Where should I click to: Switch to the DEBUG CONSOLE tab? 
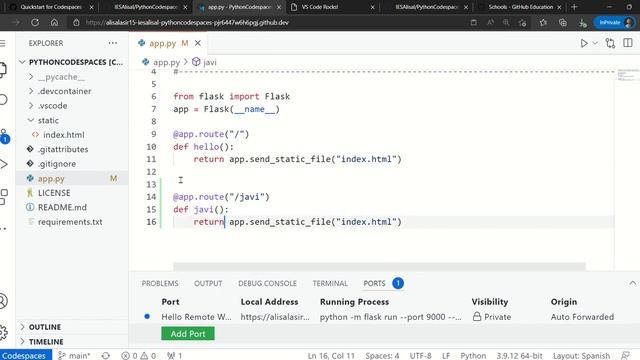(267, 283)
